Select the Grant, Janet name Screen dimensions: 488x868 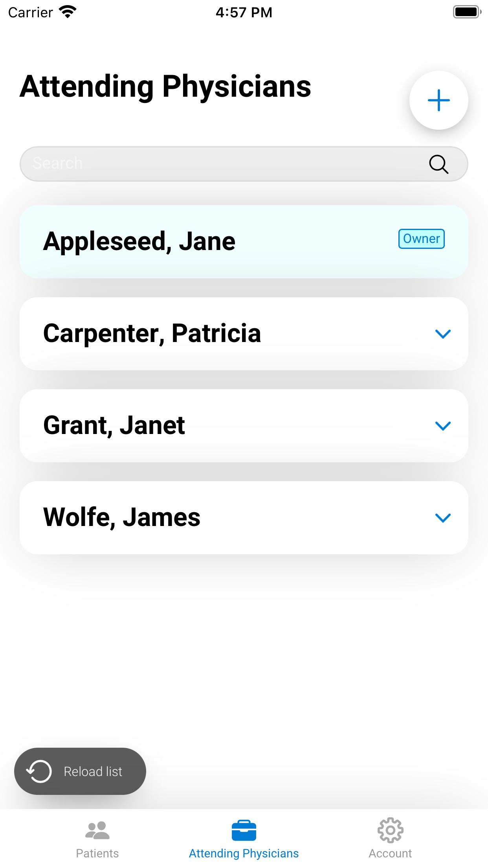click(114, 425)
